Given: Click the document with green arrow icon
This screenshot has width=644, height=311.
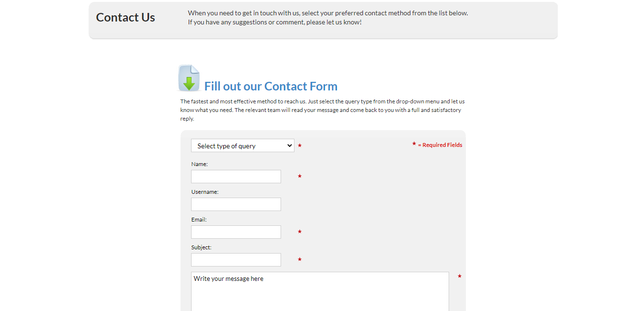Looking at the screenshot, I should click(x=189, y=78).
